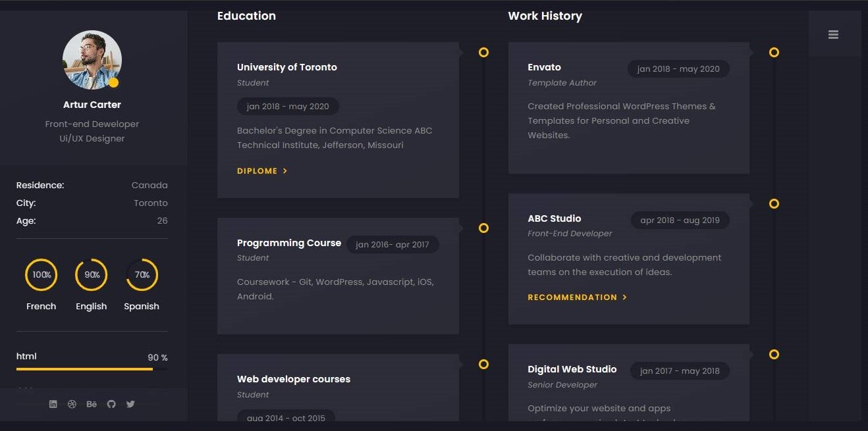Screen dimensions: 868x431
Task: Click the Envato timeline marker circle
Action: [x=774, y=53]
